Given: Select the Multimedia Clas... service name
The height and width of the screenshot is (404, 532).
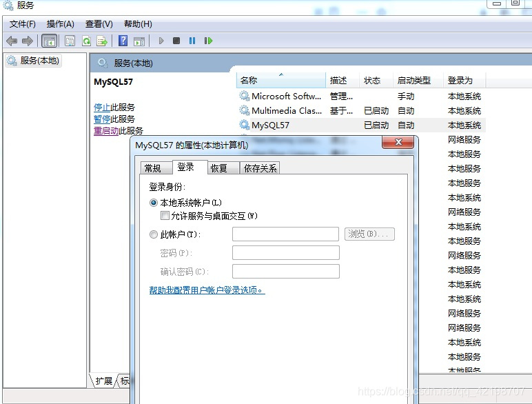Looking at the screenshot, I should pyautogui.click(x=287, y=111).
